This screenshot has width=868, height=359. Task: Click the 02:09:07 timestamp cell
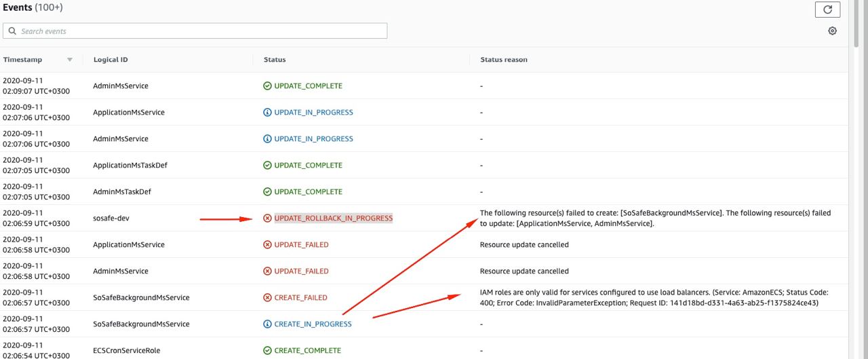(37, 86)
